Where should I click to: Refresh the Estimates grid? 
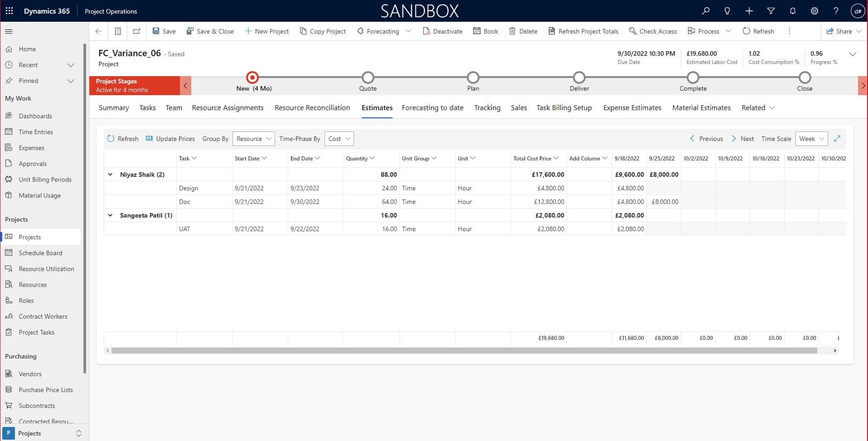pyautogui.click(x=123, y=139)
